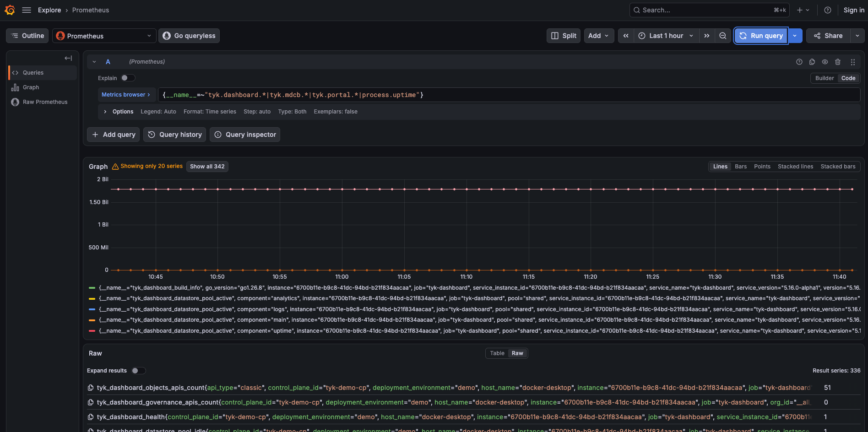
Task: Click green tyk_dashboard_build_info legend swatch
Action: (92, 288)
